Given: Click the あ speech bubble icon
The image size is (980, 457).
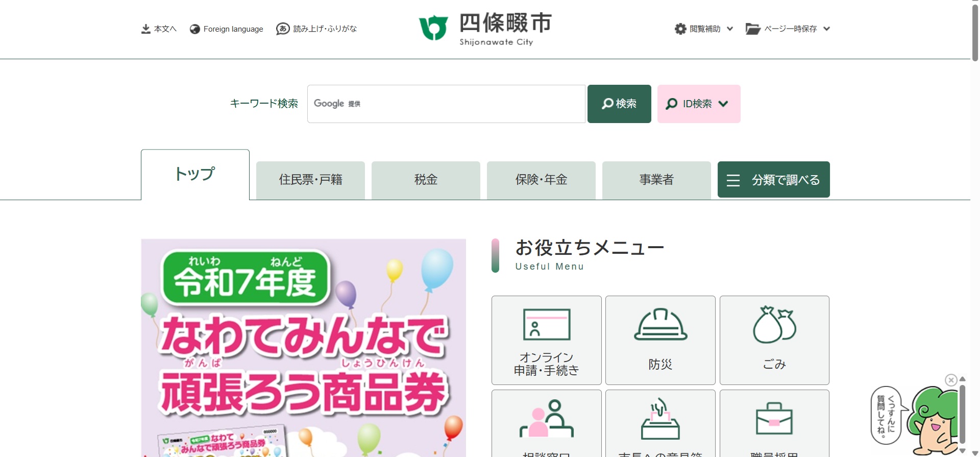Looking at the screenshot, I should (283, 29).
